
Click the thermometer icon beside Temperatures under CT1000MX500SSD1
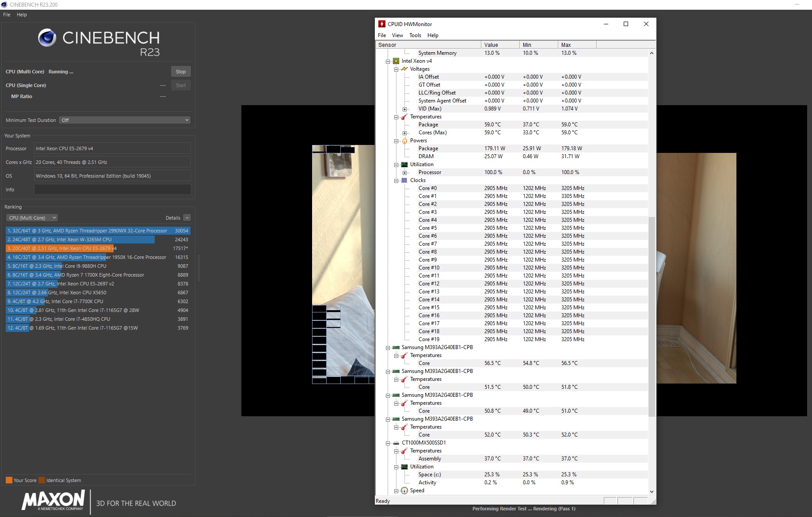point(404,451)
